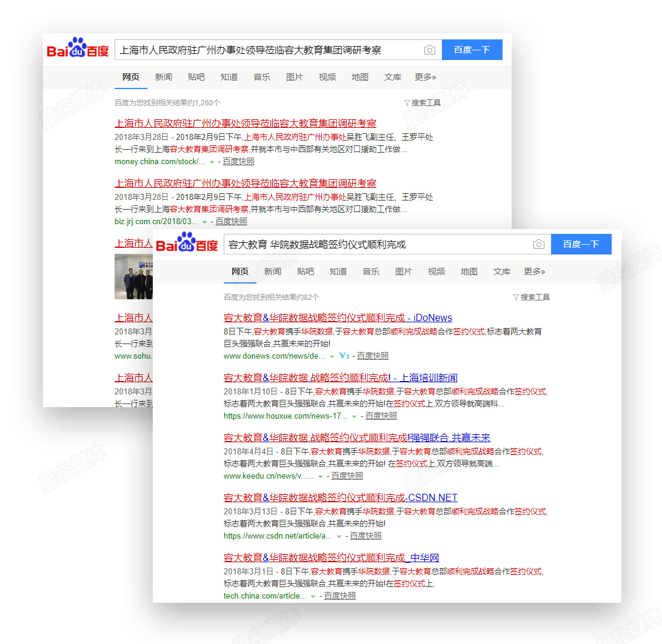The width and height of the screenshot is (662, 644).
Task: Open camera image search in back window
Action: pos(429,50)
